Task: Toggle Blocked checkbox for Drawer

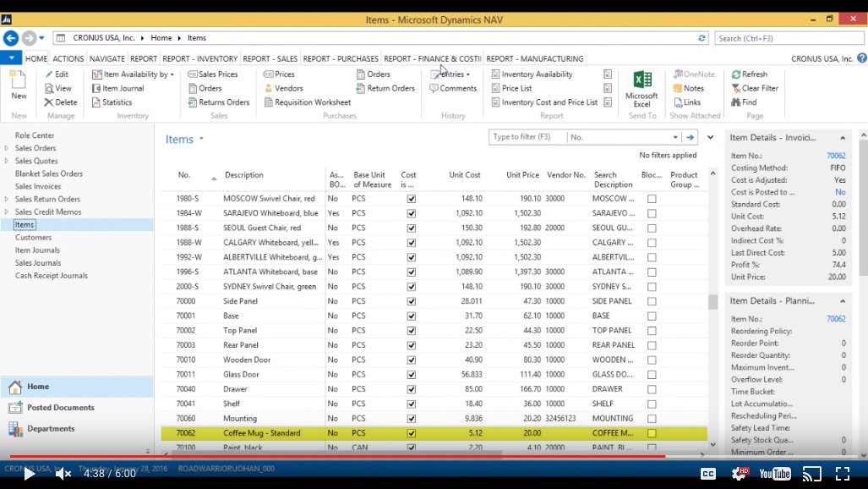Action: [x=652, y=390]
